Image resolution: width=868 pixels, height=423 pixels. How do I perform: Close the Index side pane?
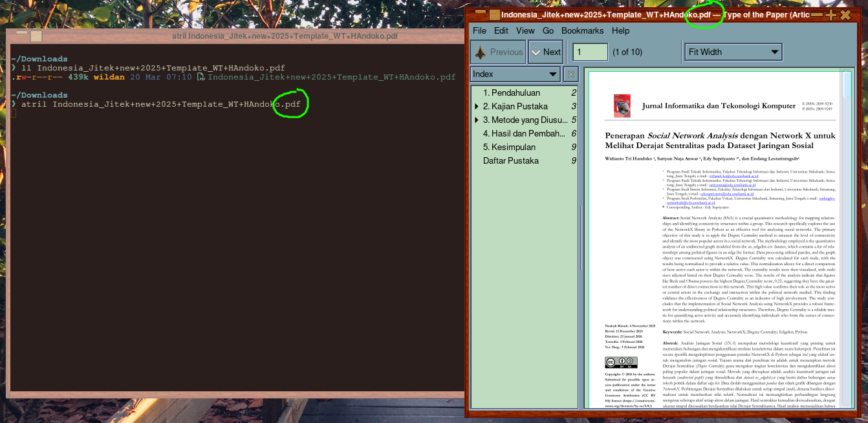pyautogui.click(x=570, y=74)
